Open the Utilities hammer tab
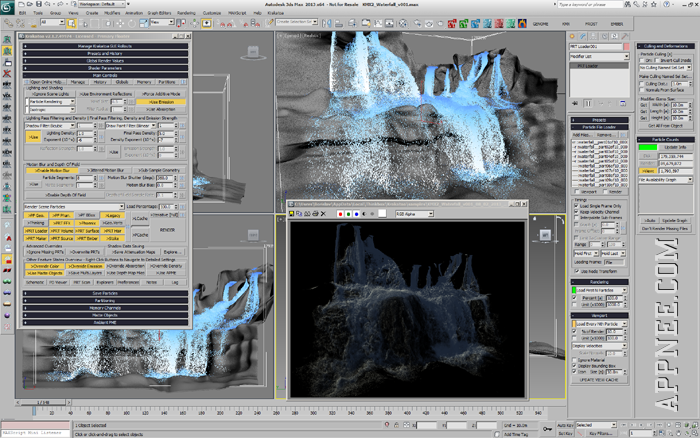Viewport: 700px width, 438px height. tap(625, 36)
